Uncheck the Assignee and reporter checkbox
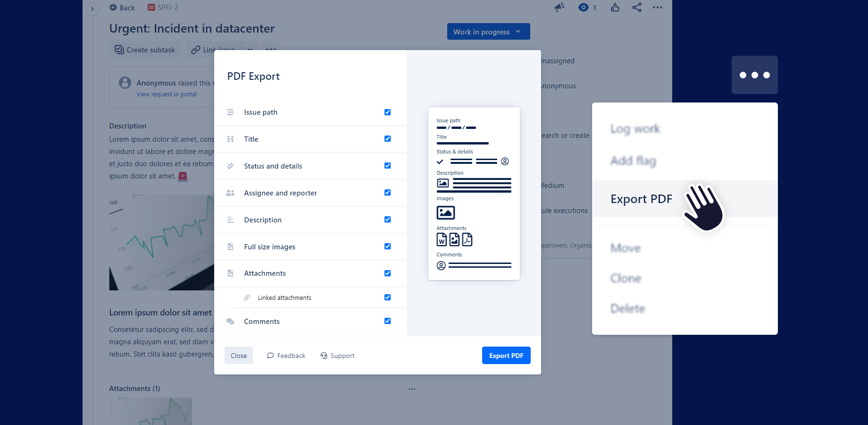 [x=387, y=193]
